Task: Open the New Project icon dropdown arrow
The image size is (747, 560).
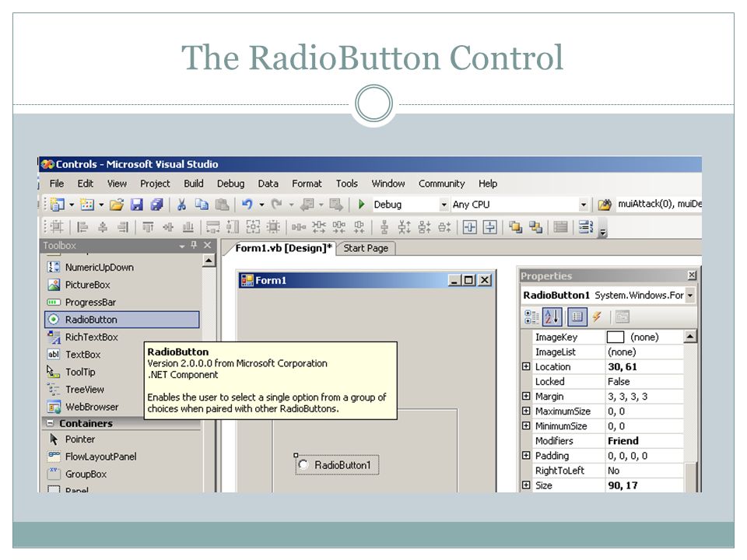Action: coord(72,205)
